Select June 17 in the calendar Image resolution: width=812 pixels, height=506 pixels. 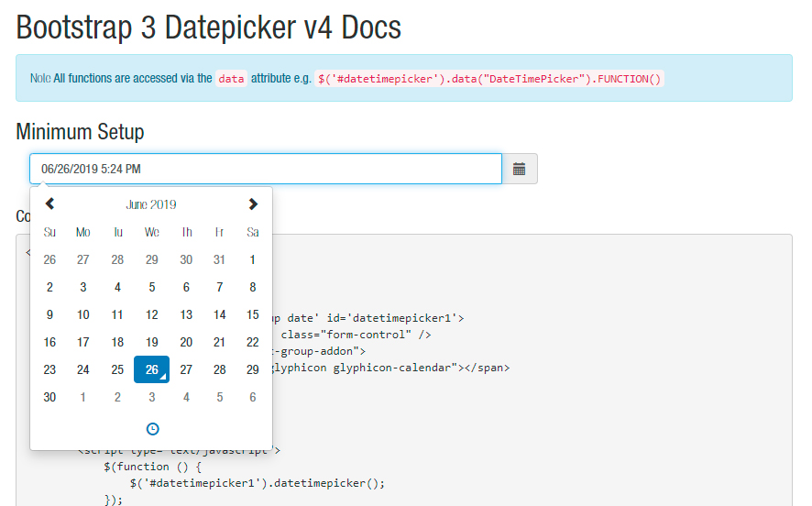click(x=82, y=342)
